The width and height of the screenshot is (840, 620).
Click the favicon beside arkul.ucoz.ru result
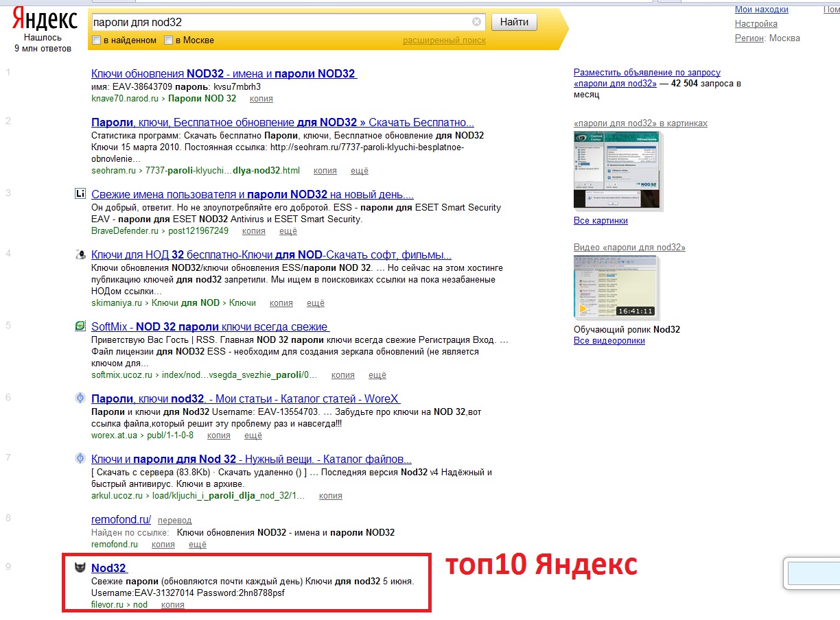click(80, 458)
